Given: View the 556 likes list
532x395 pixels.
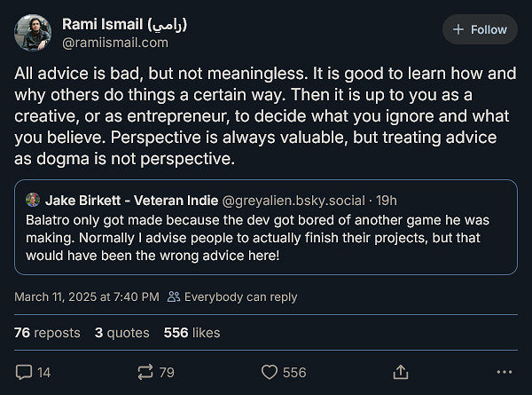Looking at the screenshot, I should point(192,333).
